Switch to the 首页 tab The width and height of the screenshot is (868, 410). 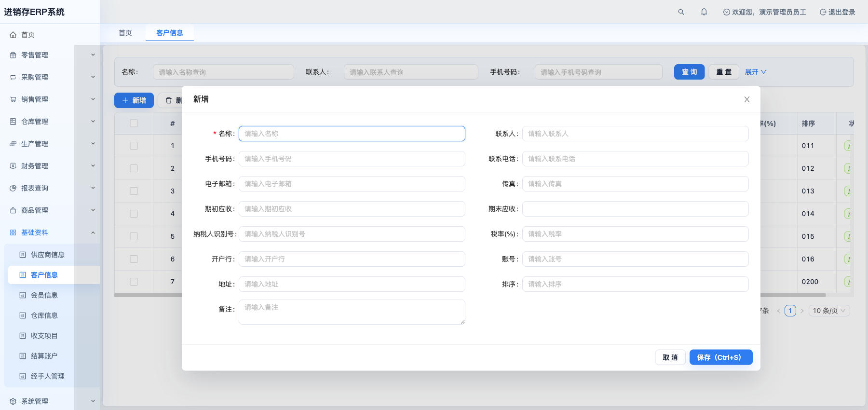pyautogui.click(x=125, y=33)
